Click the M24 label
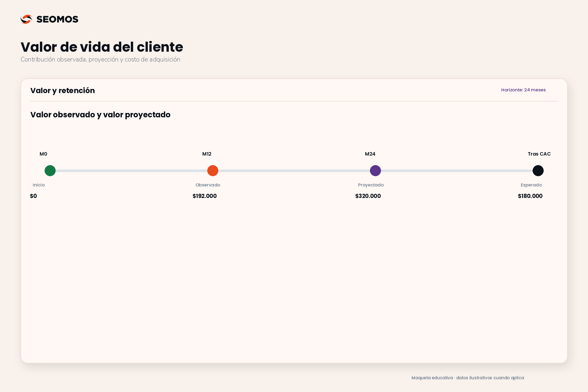Screen dimensions: 588x392 [370, 154]
